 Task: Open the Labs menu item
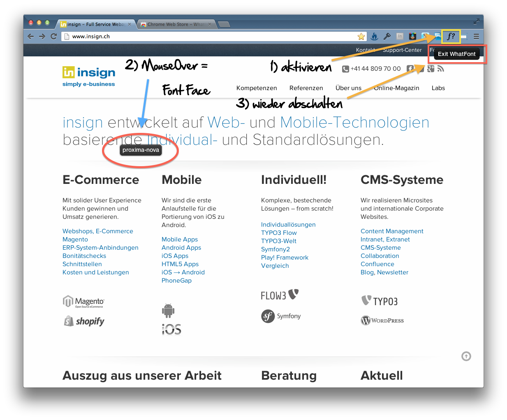point(438,88)
